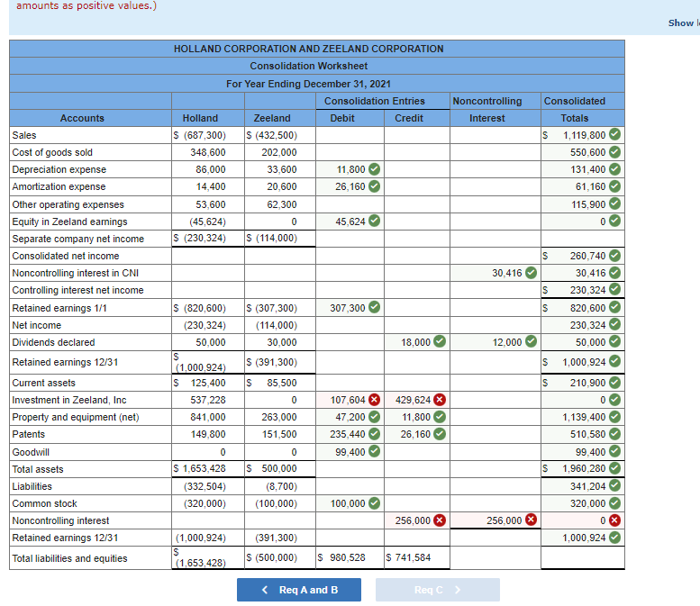This screenshot has width=700, height=606.
Task: Click green check beside Consolidated net income 260,740
Action: [614, 255]
